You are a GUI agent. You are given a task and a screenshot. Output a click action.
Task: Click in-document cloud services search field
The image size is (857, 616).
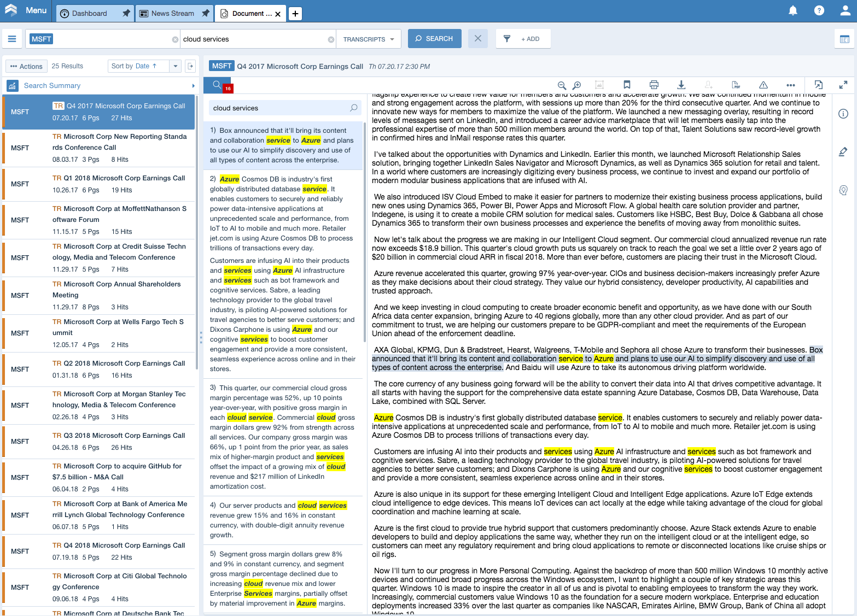tap(279, 108)
